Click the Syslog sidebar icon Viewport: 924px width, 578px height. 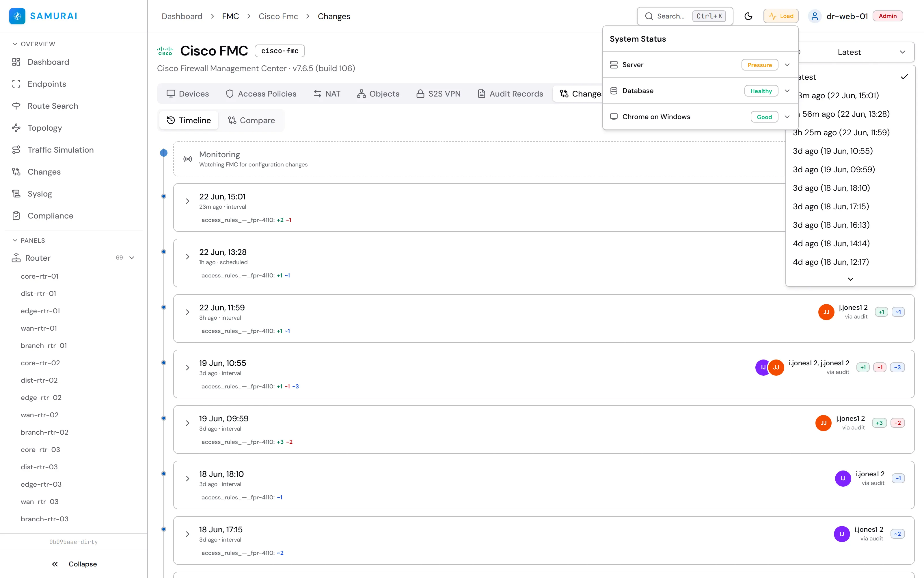coord(16,194)
